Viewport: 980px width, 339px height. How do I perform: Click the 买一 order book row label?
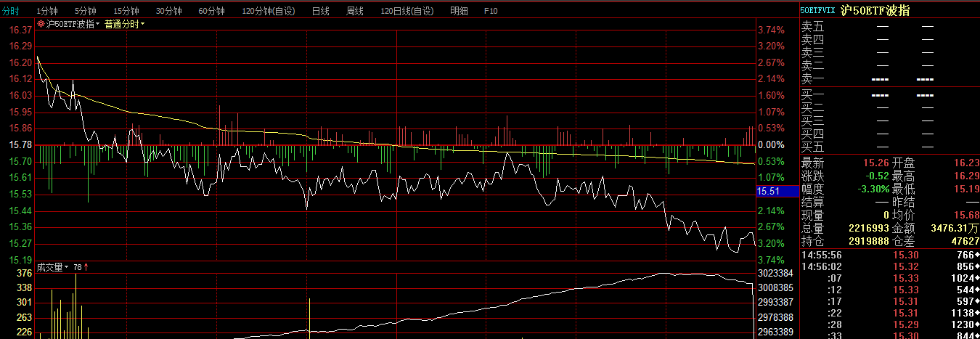tap(813, 94)
